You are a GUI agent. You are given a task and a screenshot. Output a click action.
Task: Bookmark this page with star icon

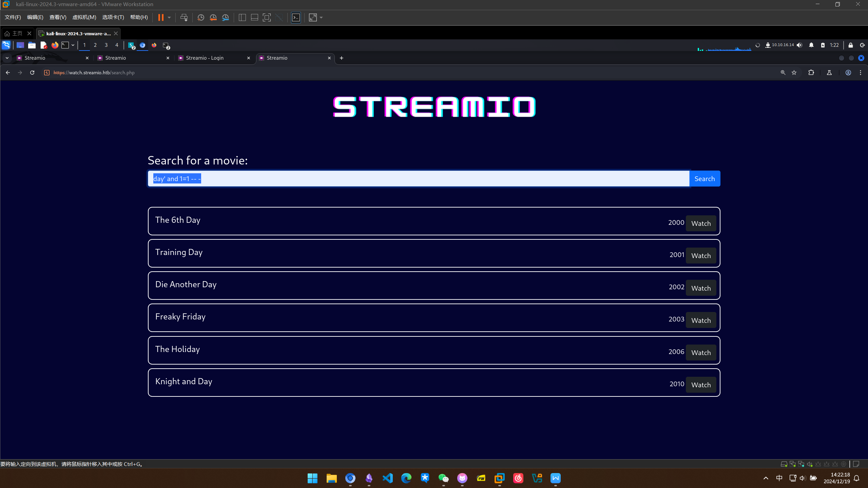(794, 73)
